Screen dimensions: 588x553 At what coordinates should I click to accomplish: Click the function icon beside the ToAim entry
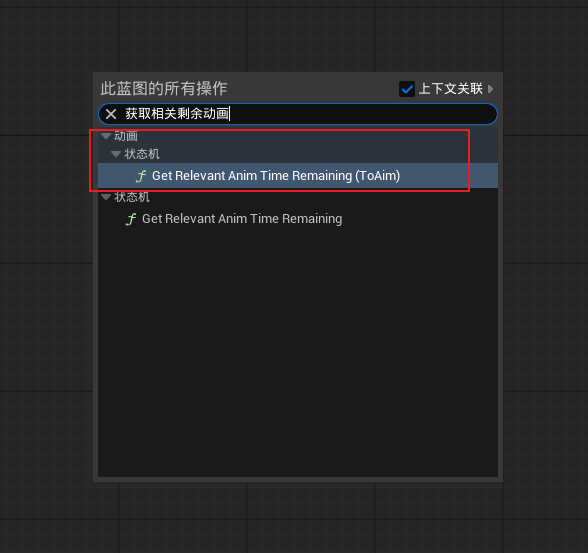pos(141,176)
